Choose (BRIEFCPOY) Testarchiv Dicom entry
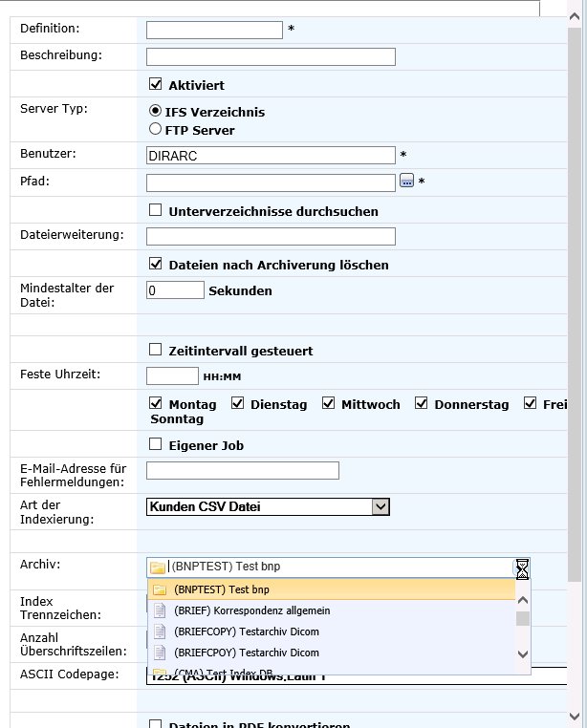587x728 pixels. [332, 653]
